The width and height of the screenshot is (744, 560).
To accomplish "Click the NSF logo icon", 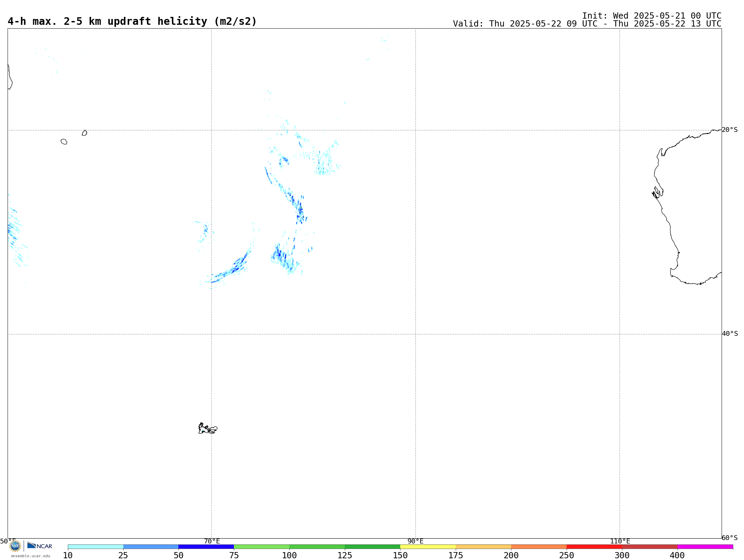I will 15,546.
